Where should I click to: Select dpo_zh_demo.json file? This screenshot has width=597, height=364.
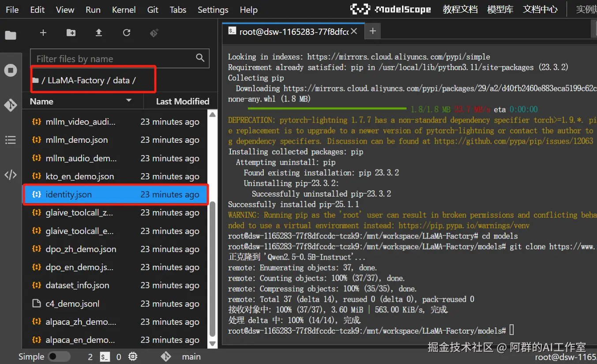115,249
